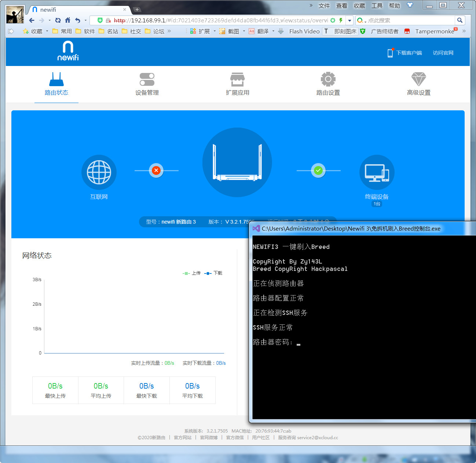
Task: Click the red disconnected status icon
Action: tap(156, 170)
